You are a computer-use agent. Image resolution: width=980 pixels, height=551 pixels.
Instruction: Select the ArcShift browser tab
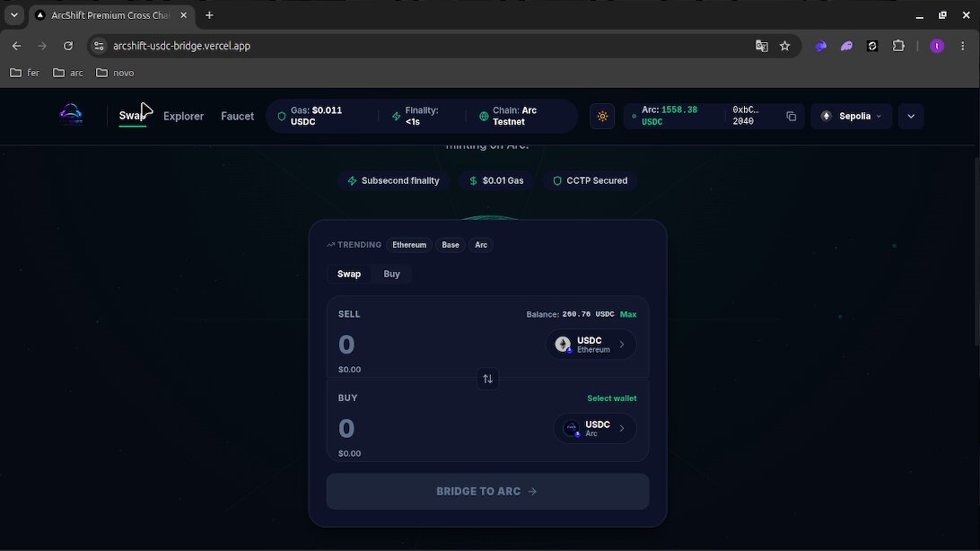click(109, 15)
